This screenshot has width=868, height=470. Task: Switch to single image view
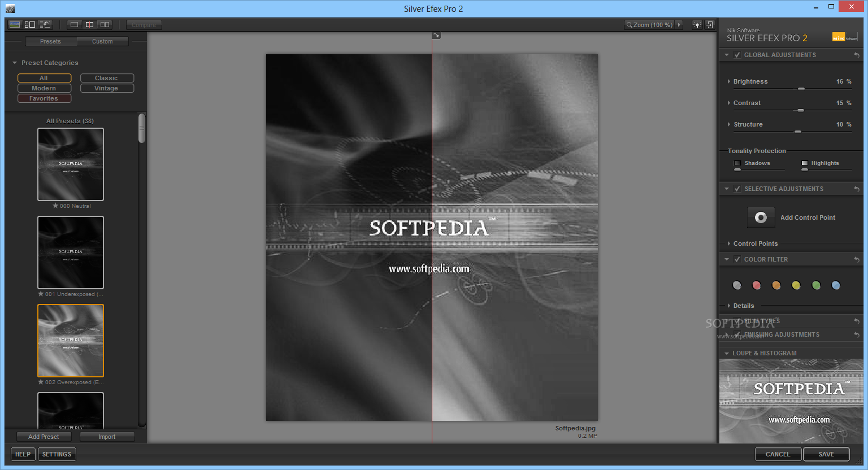[74, 25]
